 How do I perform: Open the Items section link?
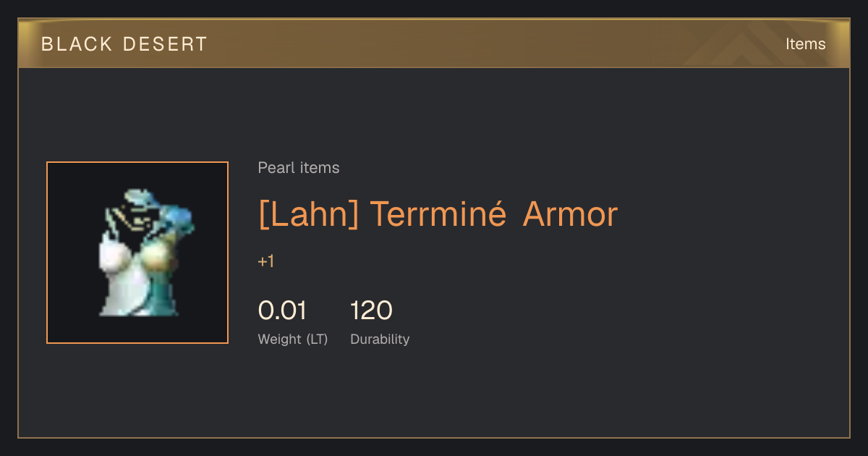tap(805, 43)
